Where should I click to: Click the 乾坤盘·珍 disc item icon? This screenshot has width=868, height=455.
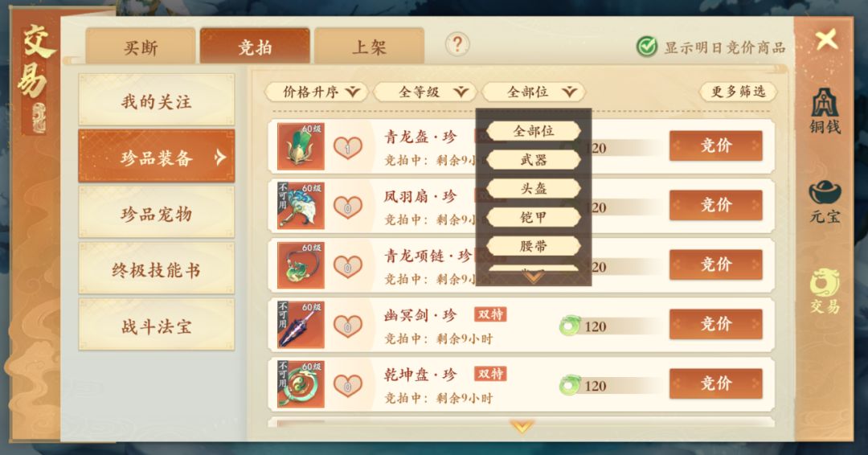coord(301,385)
